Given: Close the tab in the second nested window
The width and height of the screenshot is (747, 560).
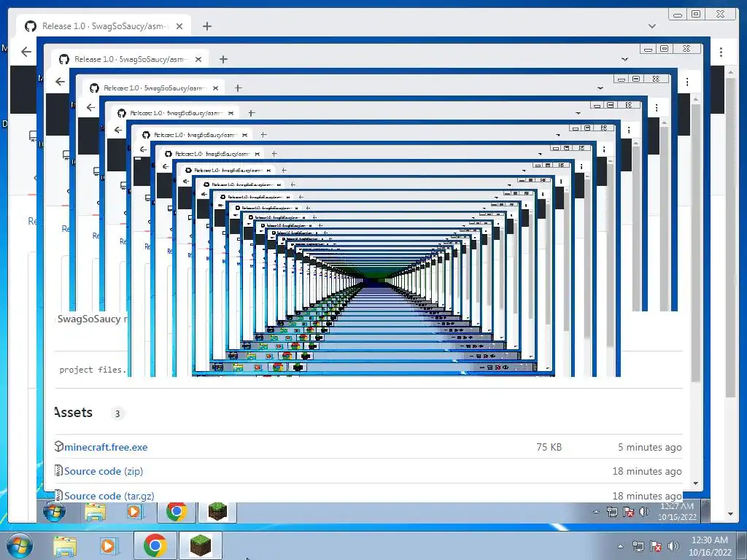Looking at the screenshot, I should pos(198,60).
